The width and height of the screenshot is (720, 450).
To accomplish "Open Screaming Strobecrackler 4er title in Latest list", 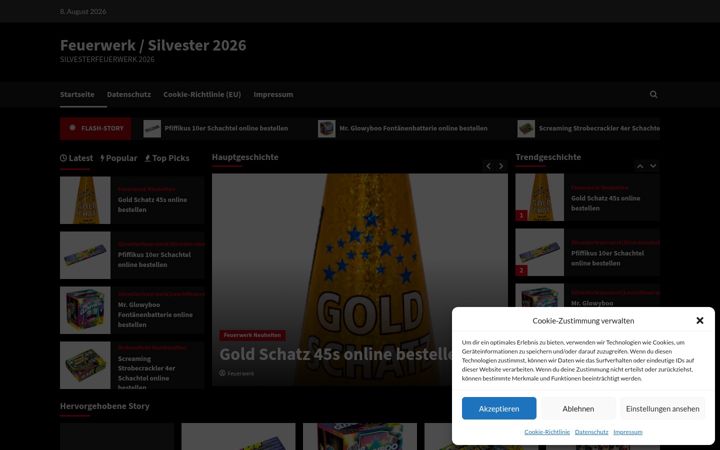I will (146, 373).
